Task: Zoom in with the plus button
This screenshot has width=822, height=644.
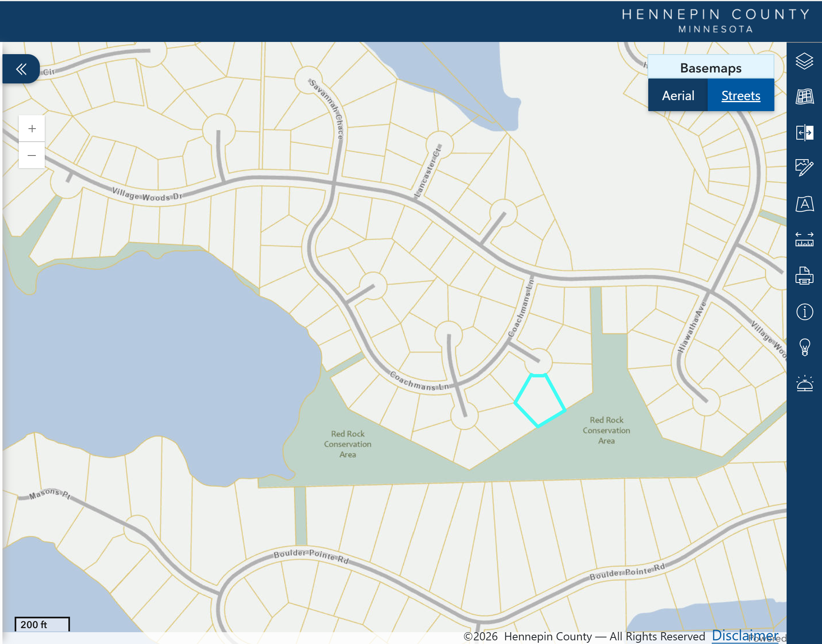Action: (x=32, y=129)
